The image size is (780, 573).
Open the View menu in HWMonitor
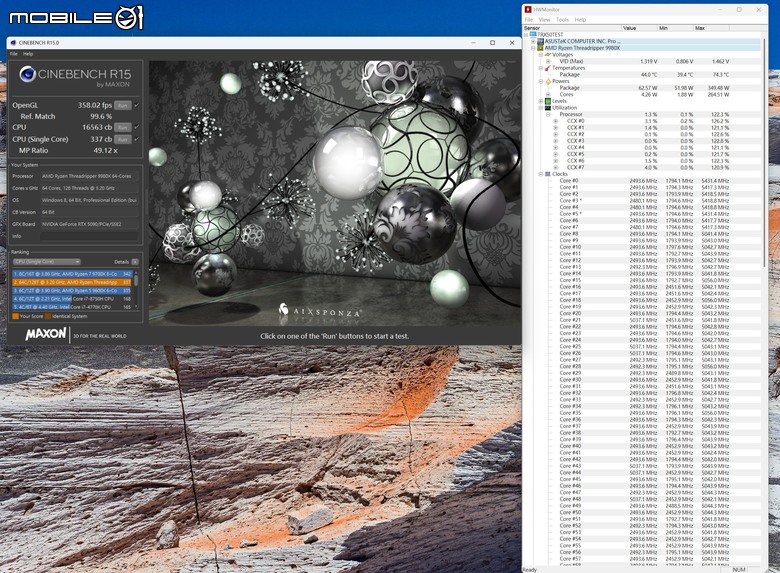[545, 20]
